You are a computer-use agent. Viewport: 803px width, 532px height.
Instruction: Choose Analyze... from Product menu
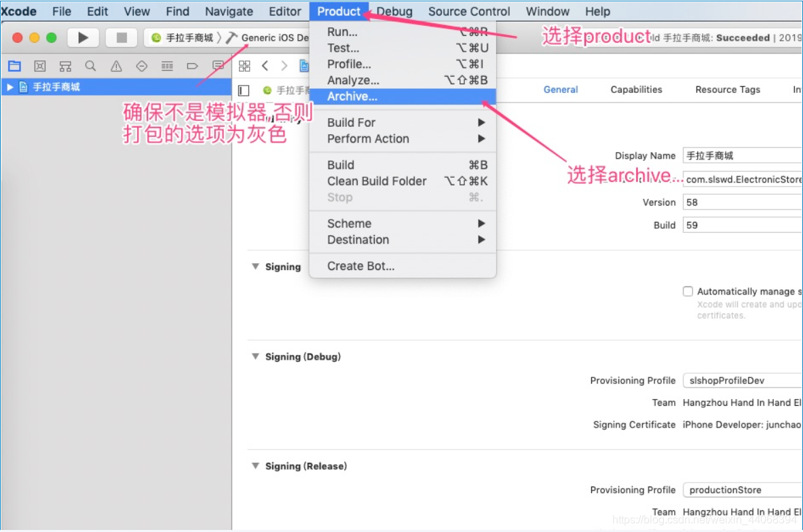(x=403, y=80)
